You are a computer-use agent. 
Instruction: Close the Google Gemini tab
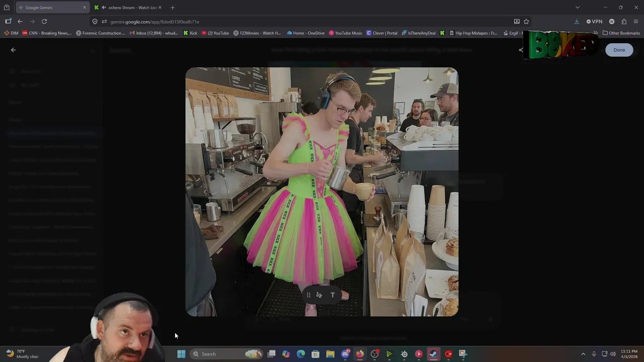85,8
